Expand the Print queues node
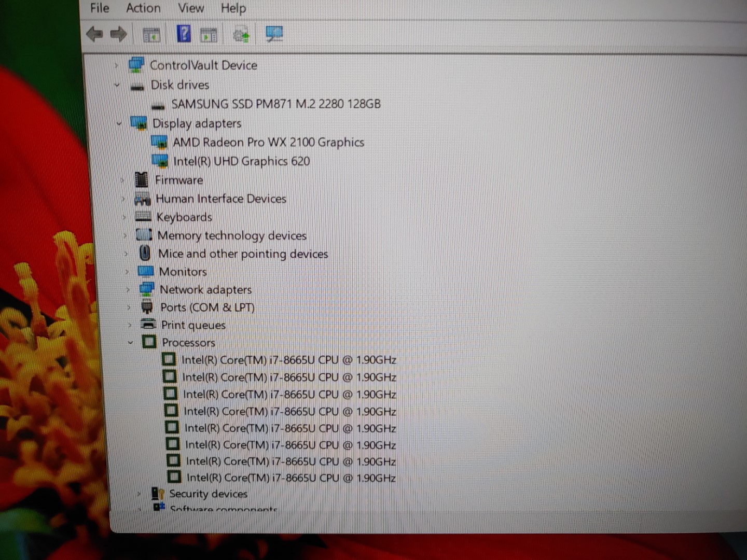Screen dimensions: 747x560 point(130,325)
